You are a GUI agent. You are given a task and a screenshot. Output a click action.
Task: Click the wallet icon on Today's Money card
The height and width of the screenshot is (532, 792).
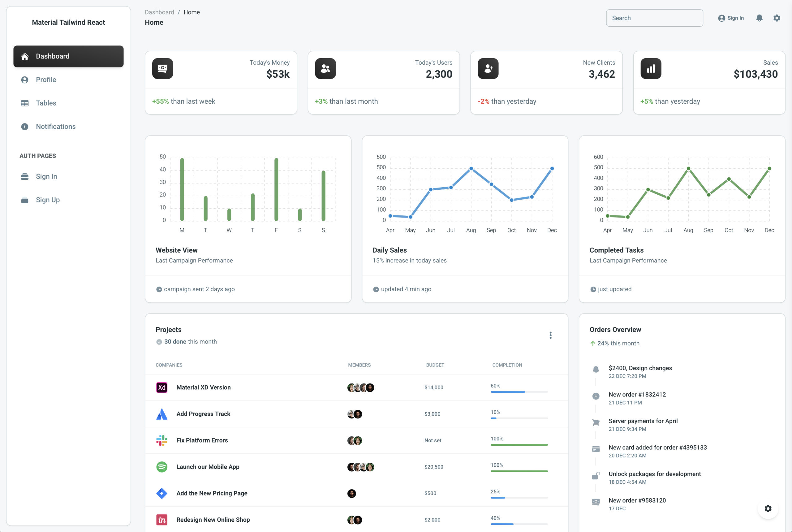click(162, 68)
